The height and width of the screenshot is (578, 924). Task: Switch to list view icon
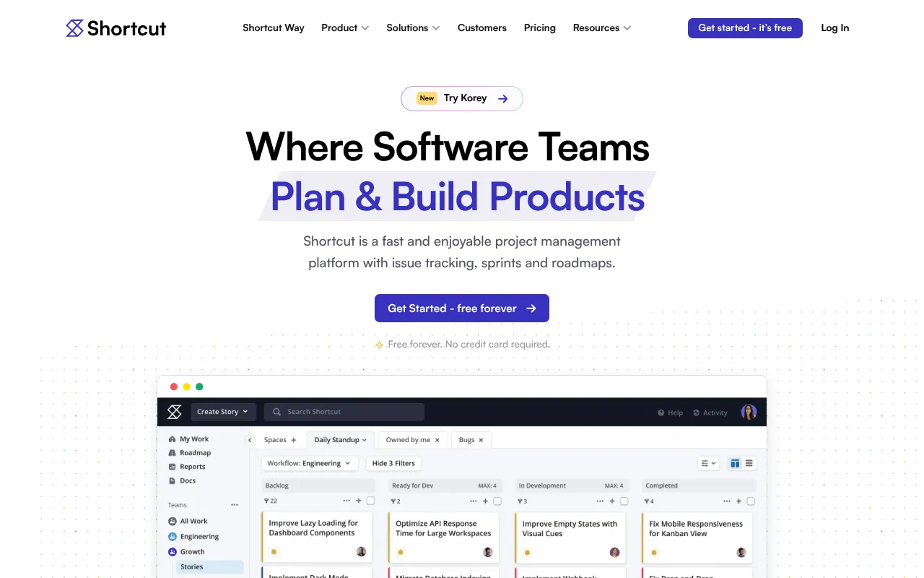click(749, 463)
